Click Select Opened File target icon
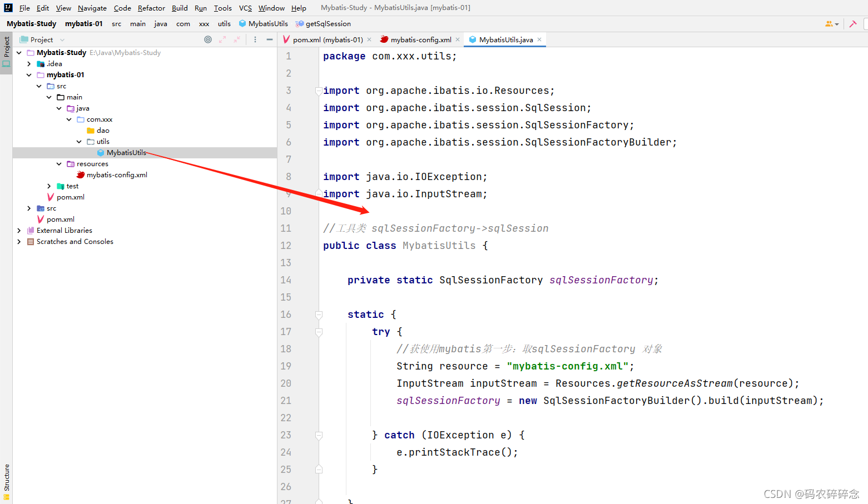Screen dimensions: 868x504 (x=208, y=39)
